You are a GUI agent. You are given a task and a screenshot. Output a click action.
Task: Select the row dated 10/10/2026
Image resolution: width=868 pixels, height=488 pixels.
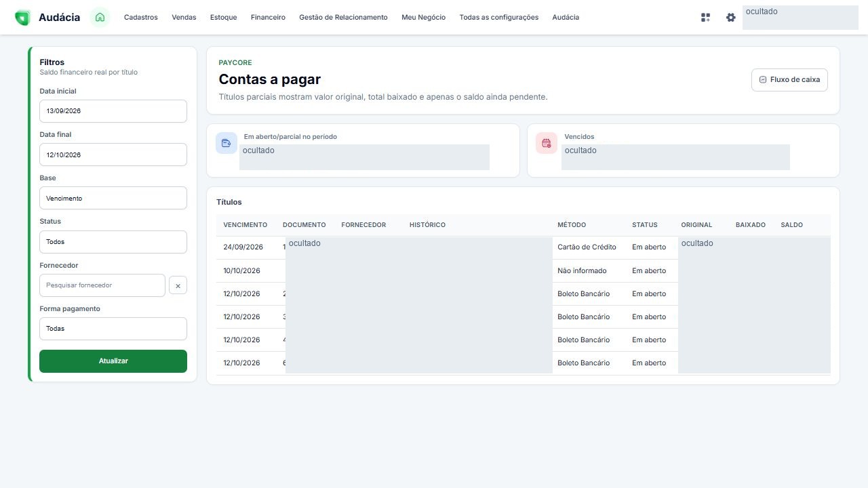524,271
